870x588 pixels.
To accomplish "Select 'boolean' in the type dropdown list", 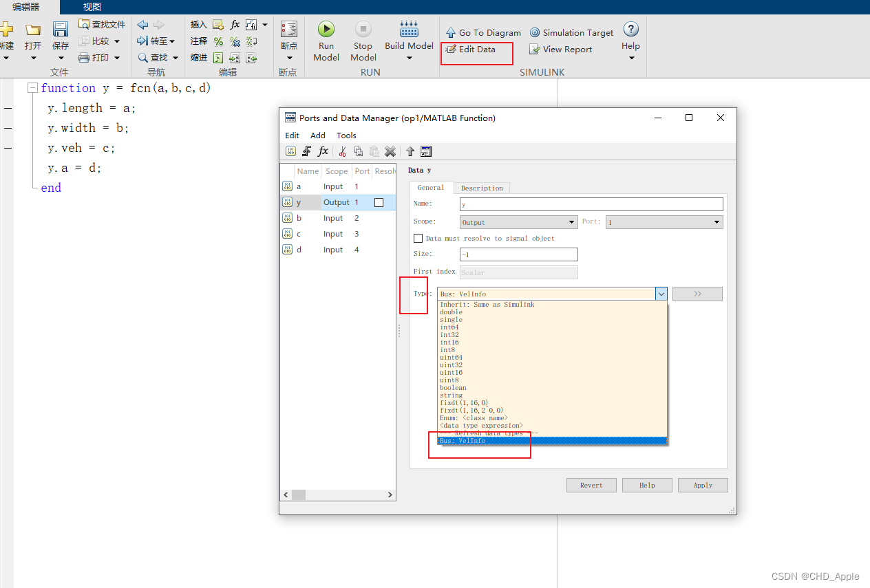I will click(553, 388).
